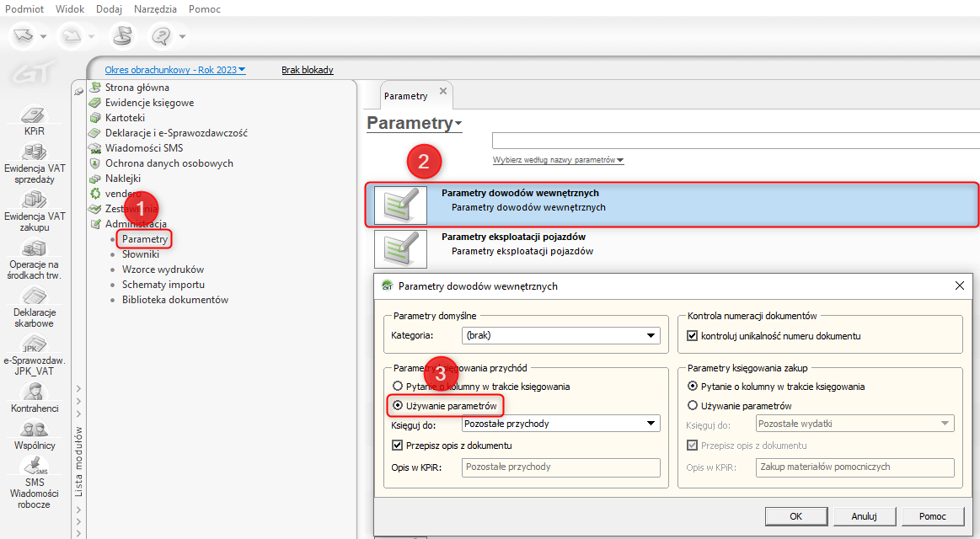Open SMS Wiadomości robocze module

click(x=34, y=466)
